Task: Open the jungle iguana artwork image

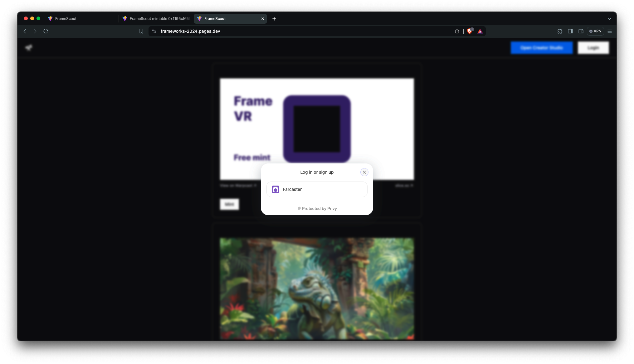Action: pos(317,289)
